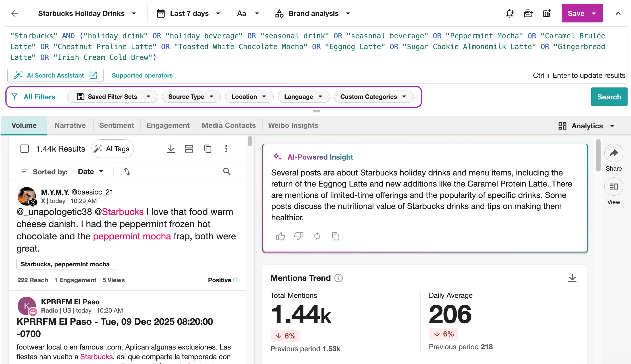Open search within results magnifier
The image size is (631, 364).
[x=227, y=171]
